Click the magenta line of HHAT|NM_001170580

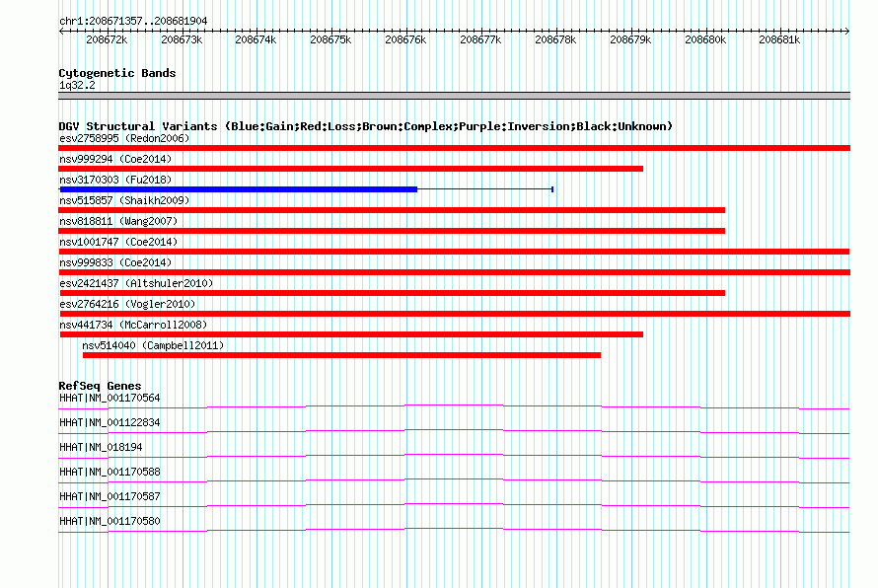(x=454, y=530)
